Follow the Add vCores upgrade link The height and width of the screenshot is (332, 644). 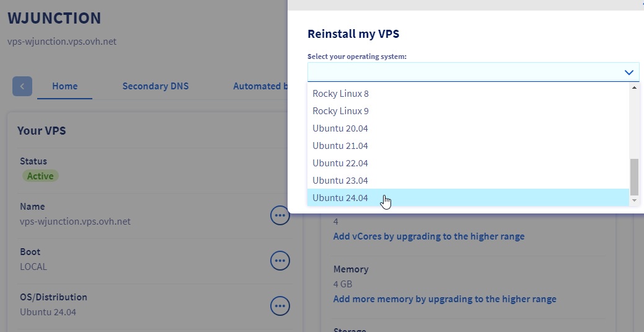coord(428,236)
